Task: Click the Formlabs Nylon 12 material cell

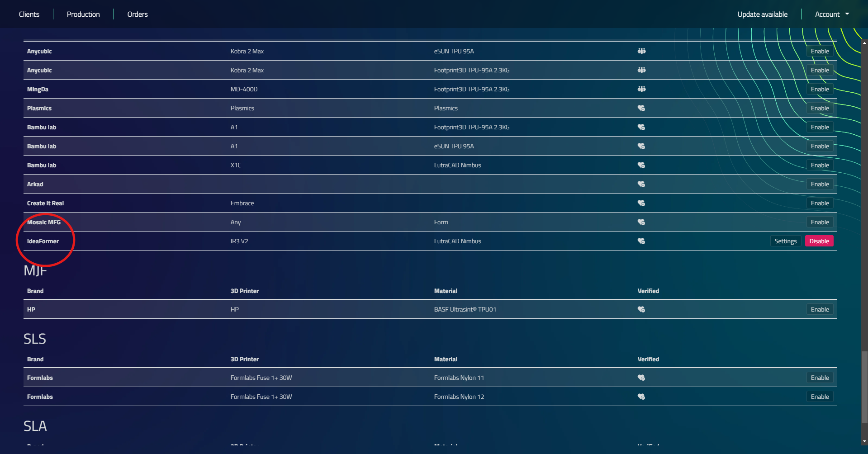Action: [x=459, y=397]
